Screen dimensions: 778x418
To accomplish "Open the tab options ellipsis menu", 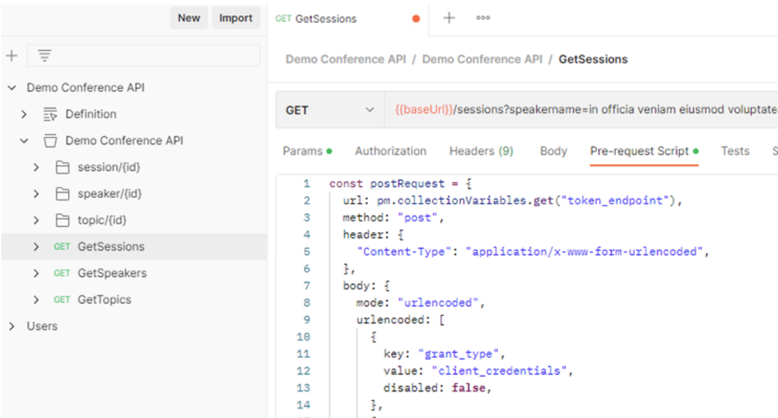I will [483, 18].
